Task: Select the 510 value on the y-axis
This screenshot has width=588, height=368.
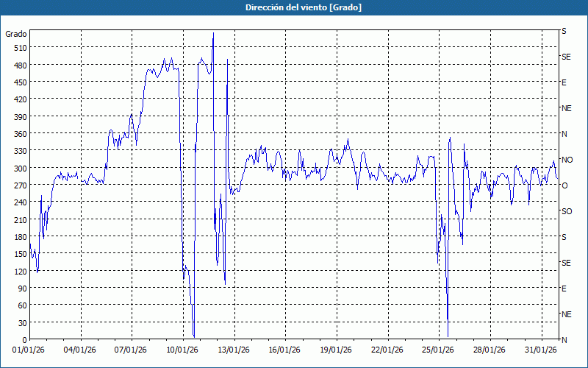Action: point(21,48)
